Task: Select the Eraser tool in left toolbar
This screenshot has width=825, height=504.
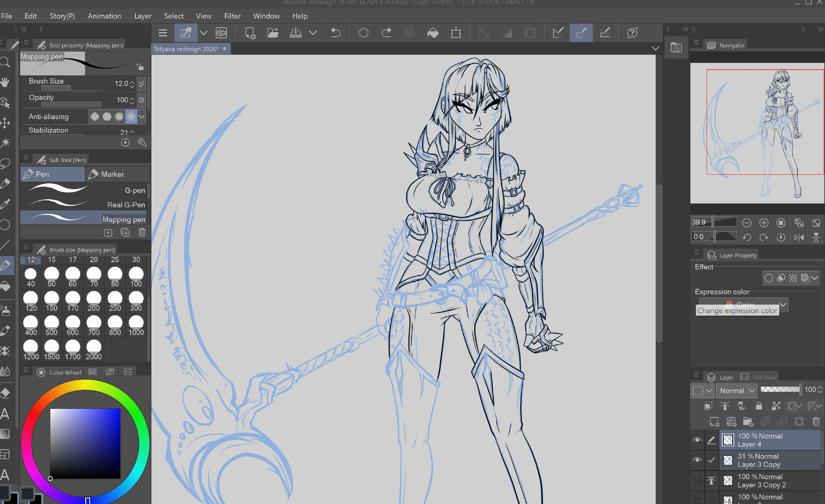Action: [5, 393]
